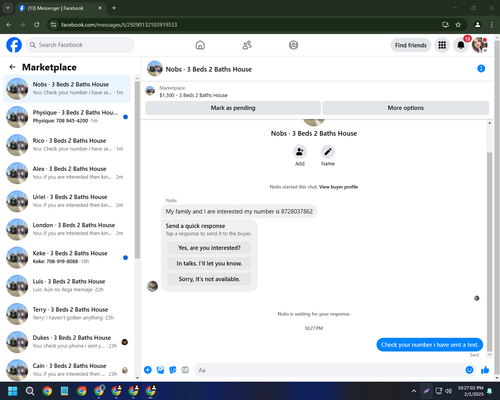Open more actions plus icon in composer
This screenshot has height=400, width=500.
(x=148, y=370)
